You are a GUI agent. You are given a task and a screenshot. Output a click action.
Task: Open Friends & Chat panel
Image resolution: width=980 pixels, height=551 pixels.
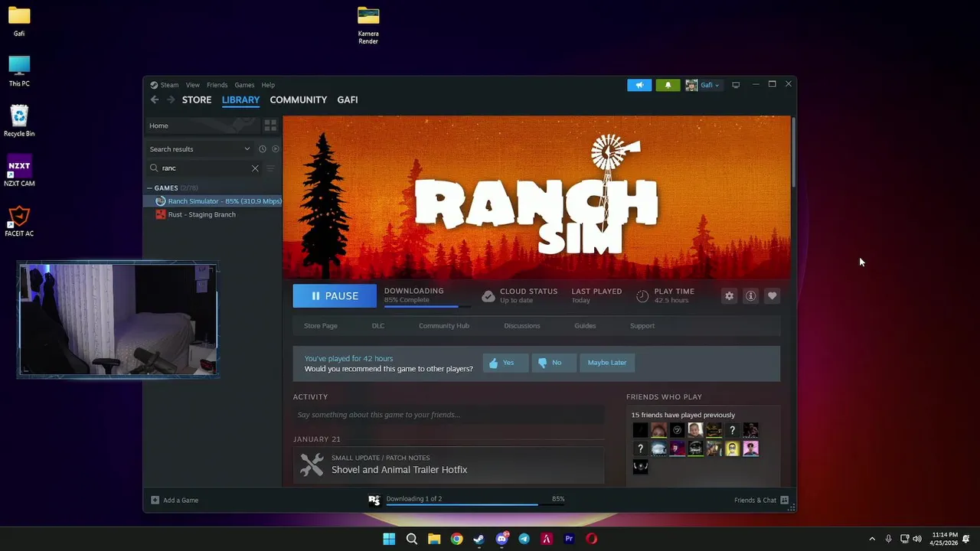761,500
